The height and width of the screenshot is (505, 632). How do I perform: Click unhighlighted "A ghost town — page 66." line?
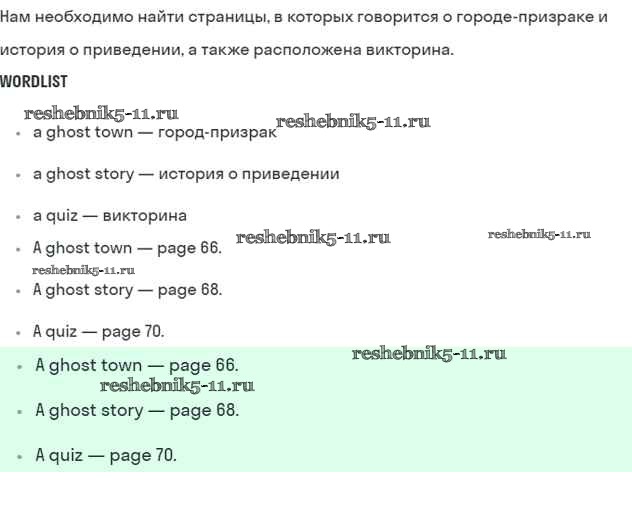[127, 248]
